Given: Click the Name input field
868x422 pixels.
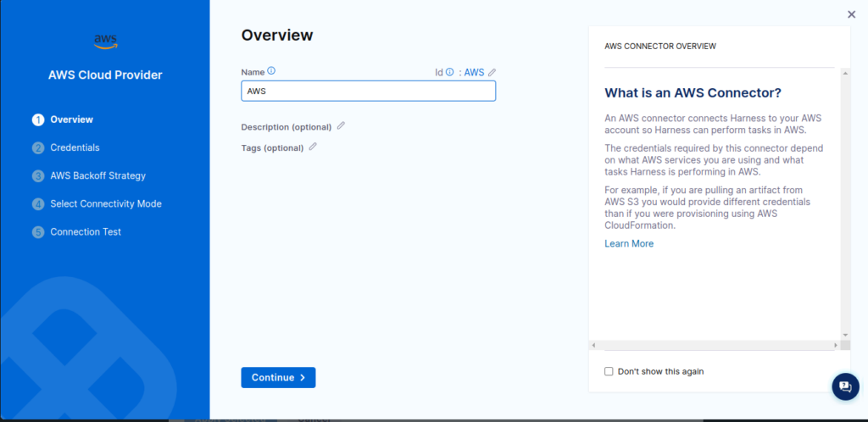Looking at the screenshot, I should click(x=368, y=92).
